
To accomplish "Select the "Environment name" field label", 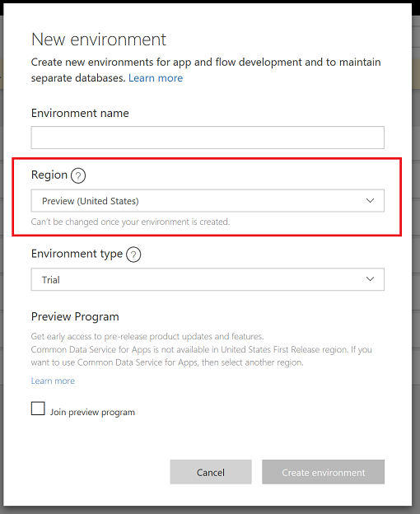I will (x=80, y=113).
